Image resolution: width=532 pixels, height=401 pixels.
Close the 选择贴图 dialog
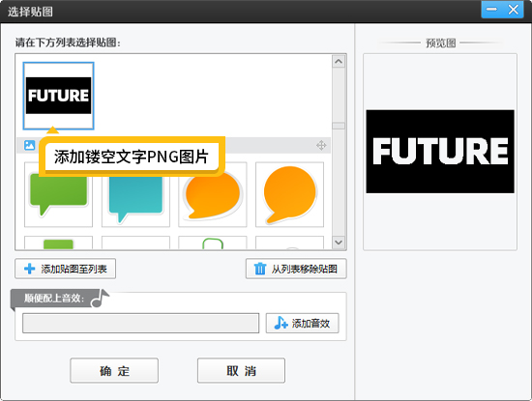point(513,10)
